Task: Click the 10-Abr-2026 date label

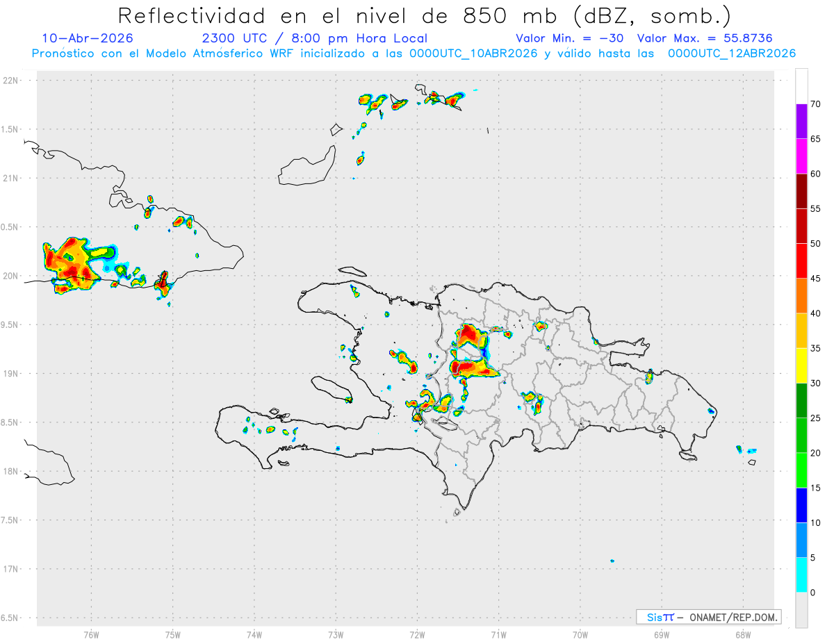Action: click(x=88, y=38)
